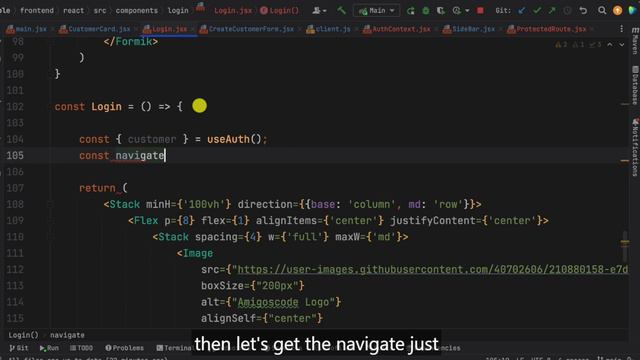The height and width of the screenshot is (360, 640).
Task: Click the github user-images URL link
Action: [x=433, y=269]
